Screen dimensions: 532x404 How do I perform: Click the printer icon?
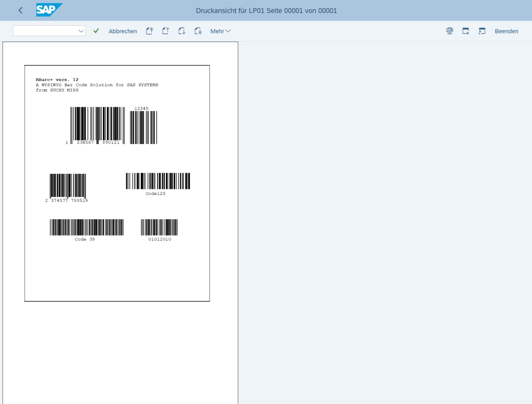click(x=450, y=31)
